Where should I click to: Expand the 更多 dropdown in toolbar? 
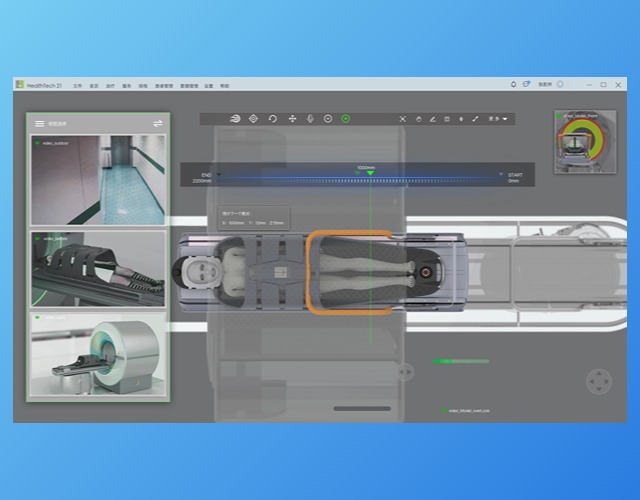tap(498, 119)
